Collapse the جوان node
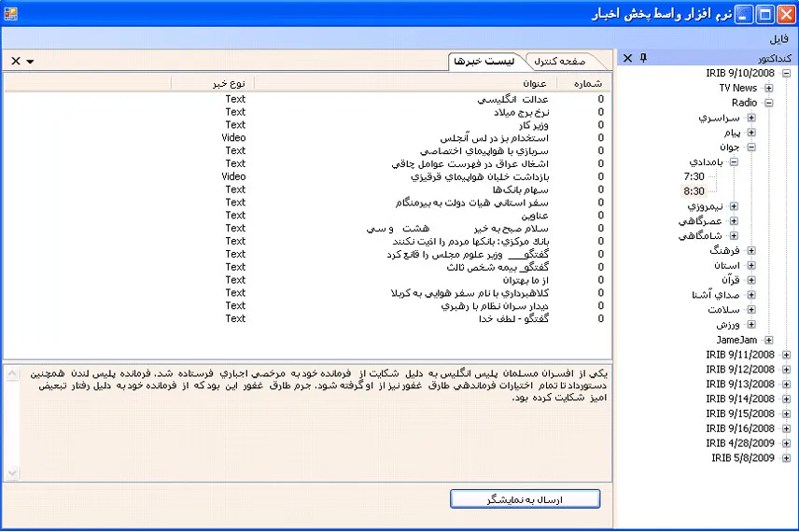 pyautogui.click(x=751, y=147)
